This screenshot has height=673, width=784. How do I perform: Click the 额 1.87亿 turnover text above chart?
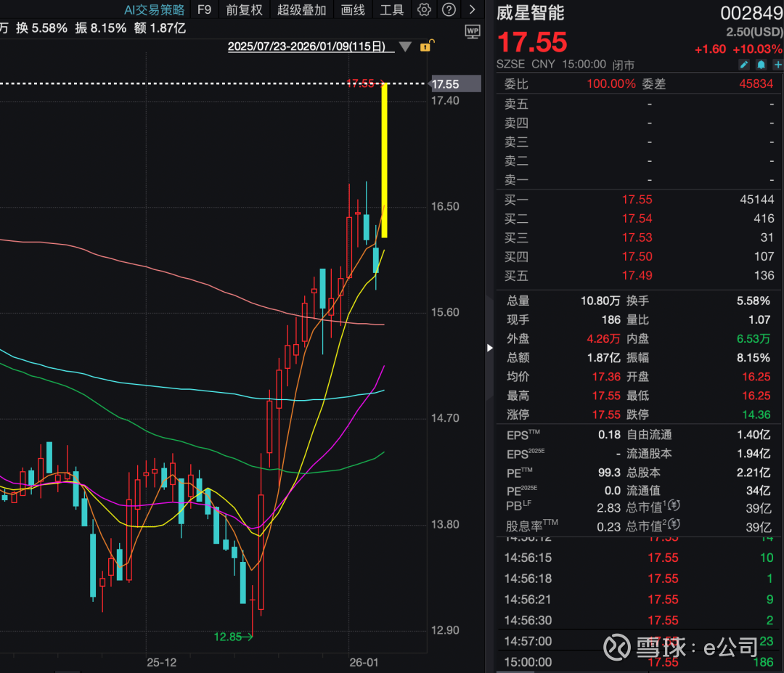[x=160, y=28]
